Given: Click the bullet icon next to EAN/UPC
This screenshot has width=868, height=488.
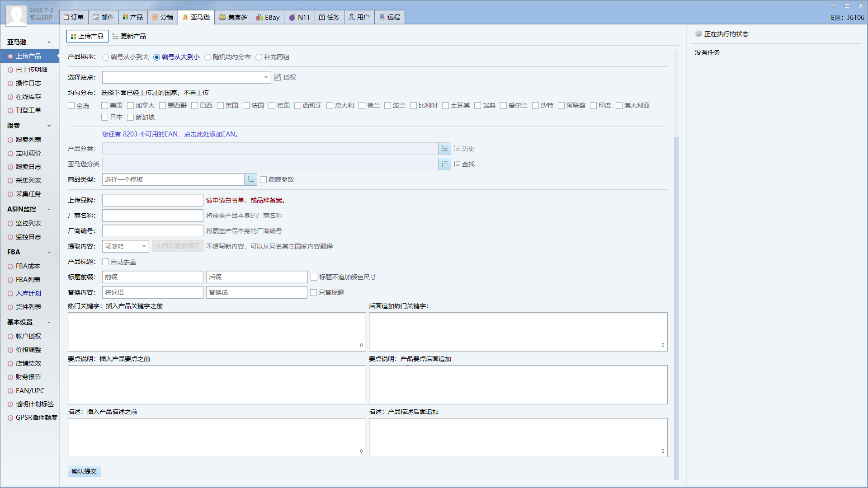Looking at the screenshot, I should pos(10,391).
